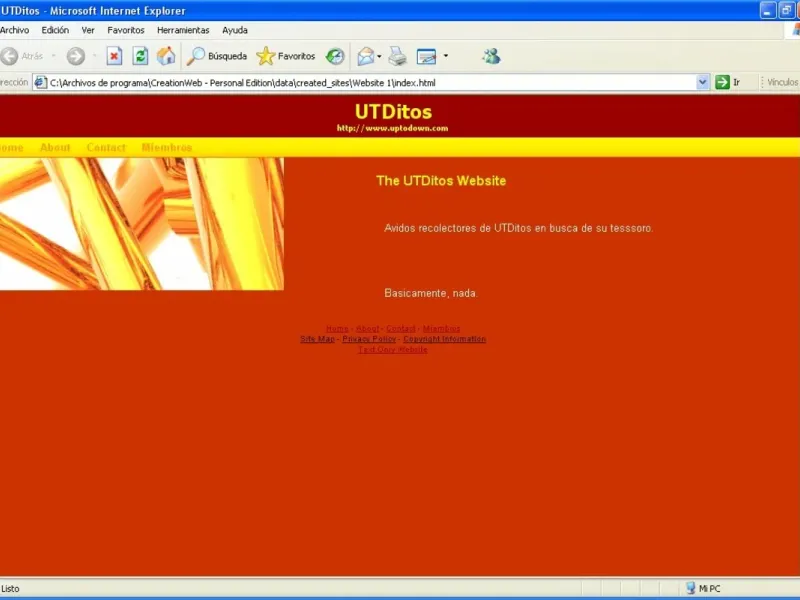Click the Contact tab in yellow navbar

coord(106,147)
